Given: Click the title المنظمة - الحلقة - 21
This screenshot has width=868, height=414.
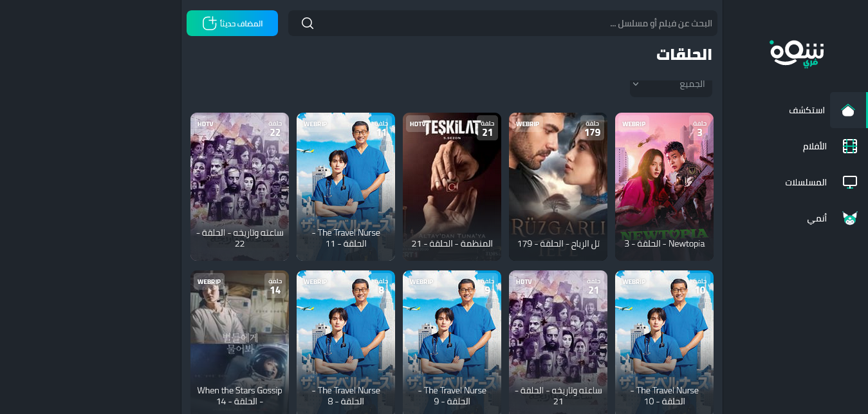Looking at the screenshot, I should (x=452, y=244).
